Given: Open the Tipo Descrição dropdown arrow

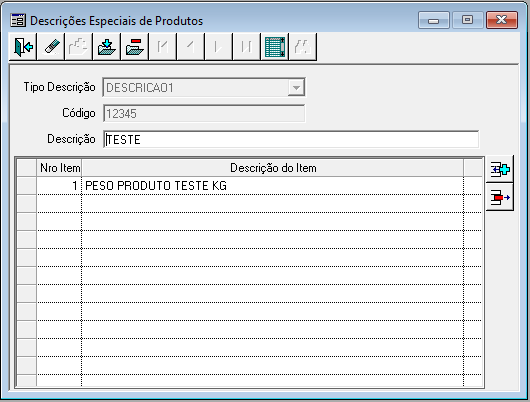Looking at the screenshot, I should point(296,88).
